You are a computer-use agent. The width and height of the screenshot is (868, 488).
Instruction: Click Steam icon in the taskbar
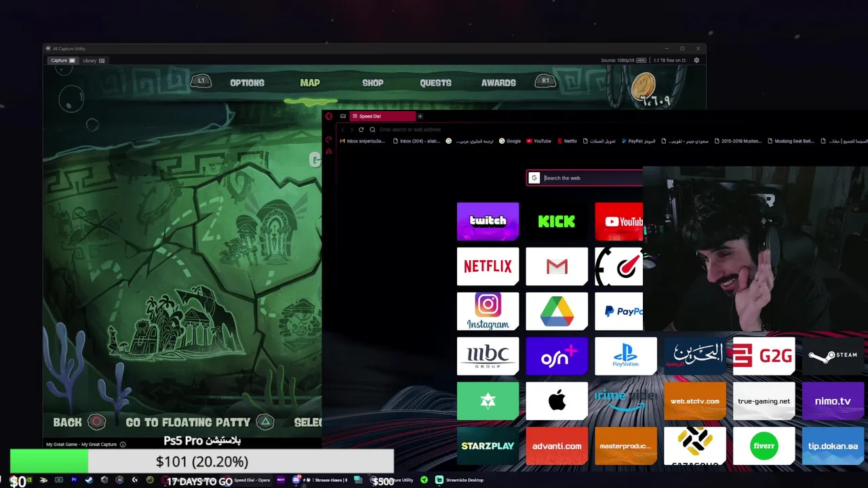click(89, 480)
